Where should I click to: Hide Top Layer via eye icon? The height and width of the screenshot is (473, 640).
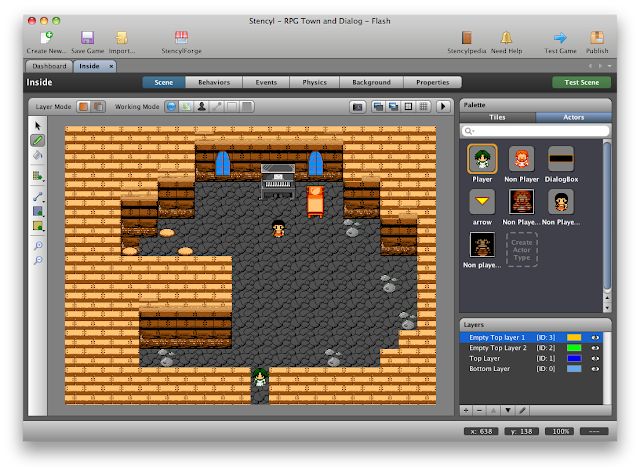coord(595,358)
